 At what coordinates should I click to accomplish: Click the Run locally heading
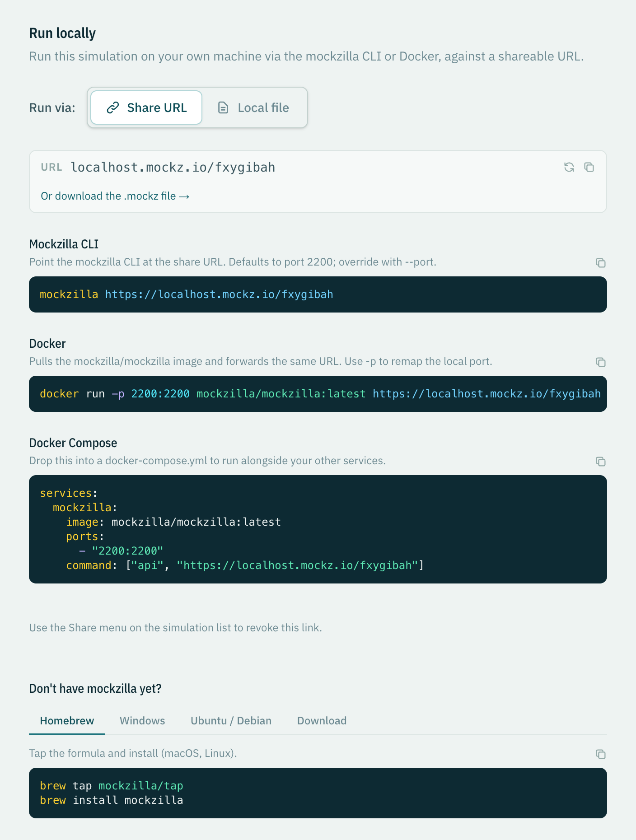coord(62,33)
